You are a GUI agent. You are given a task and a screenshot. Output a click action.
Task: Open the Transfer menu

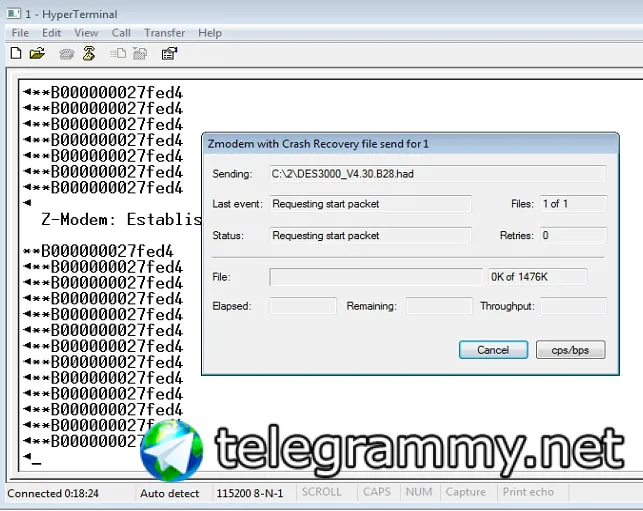[x=164, y=33]
